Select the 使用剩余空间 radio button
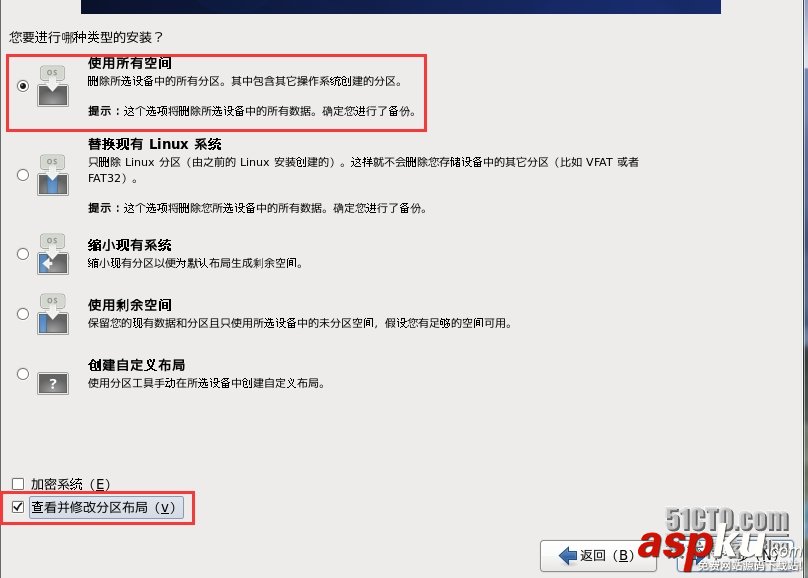808x578 pixels. (23, 314)
